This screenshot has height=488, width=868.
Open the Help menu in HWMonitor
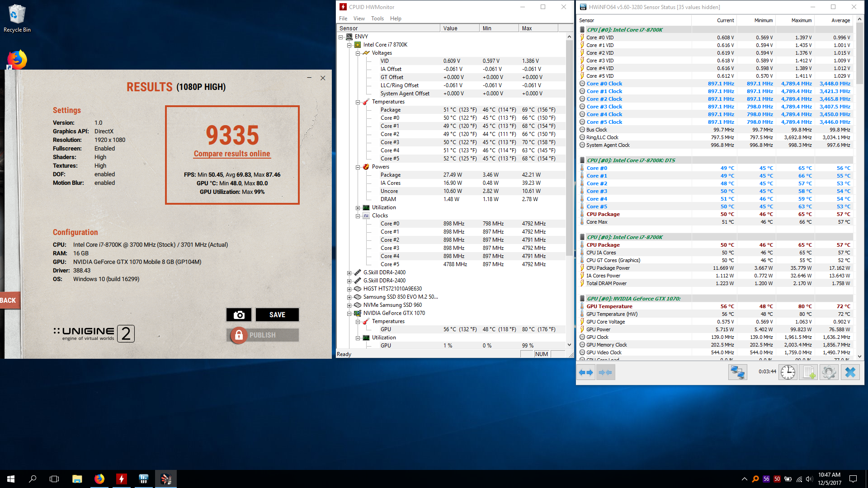click(396, 19)
